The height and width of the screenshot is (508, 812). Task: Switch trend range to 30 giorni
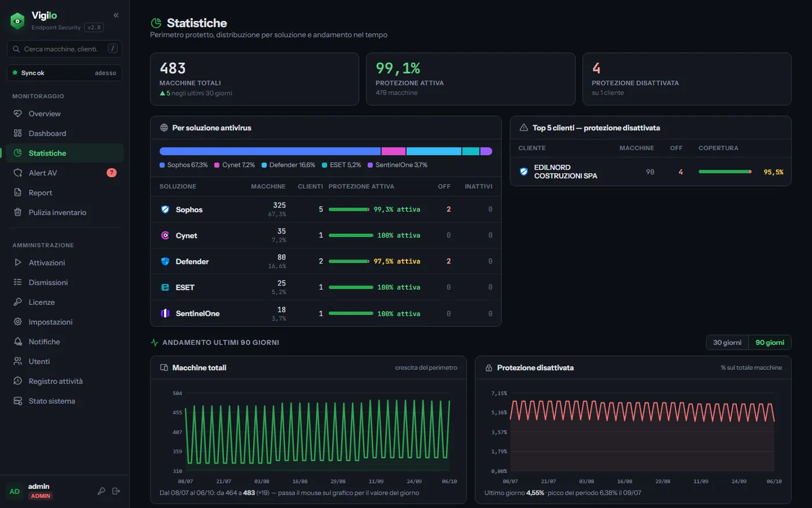727,343
